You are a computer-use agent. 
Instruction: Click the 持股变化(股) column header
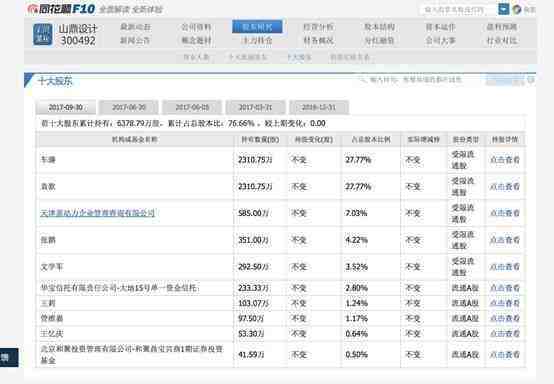[314, 140]
